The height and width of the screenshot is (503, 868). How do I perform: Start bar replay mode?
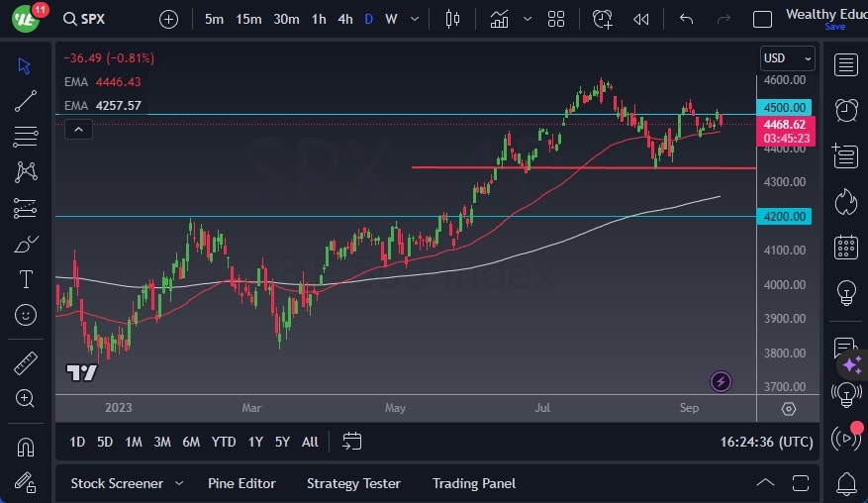click(x=641, y=19)
